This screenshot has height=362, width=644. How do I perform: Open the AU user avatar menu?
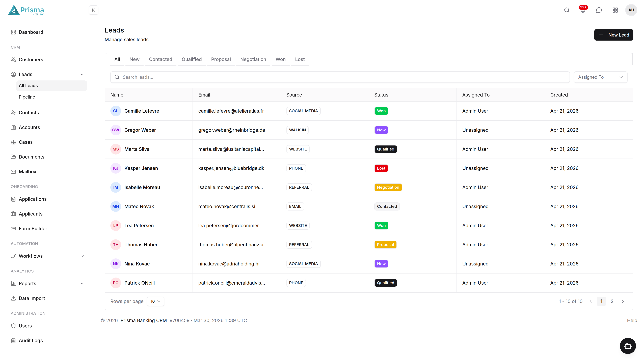coord(631,10)
